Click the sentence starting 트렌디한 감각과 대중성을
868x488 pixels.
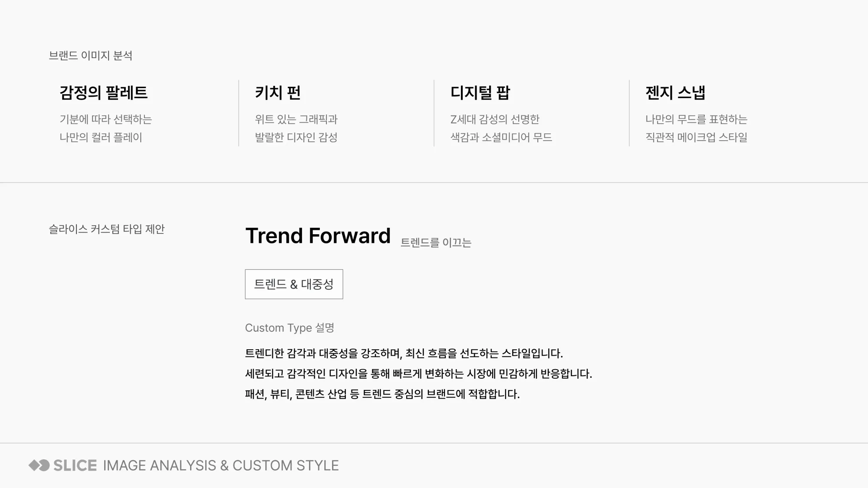pos(404,354)
